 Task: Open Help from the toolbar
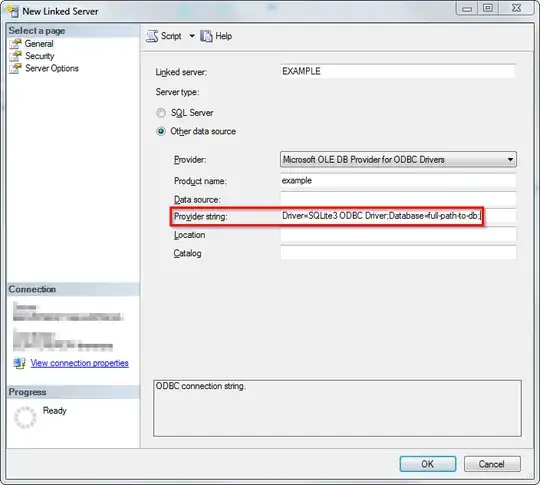click(216, 36)
